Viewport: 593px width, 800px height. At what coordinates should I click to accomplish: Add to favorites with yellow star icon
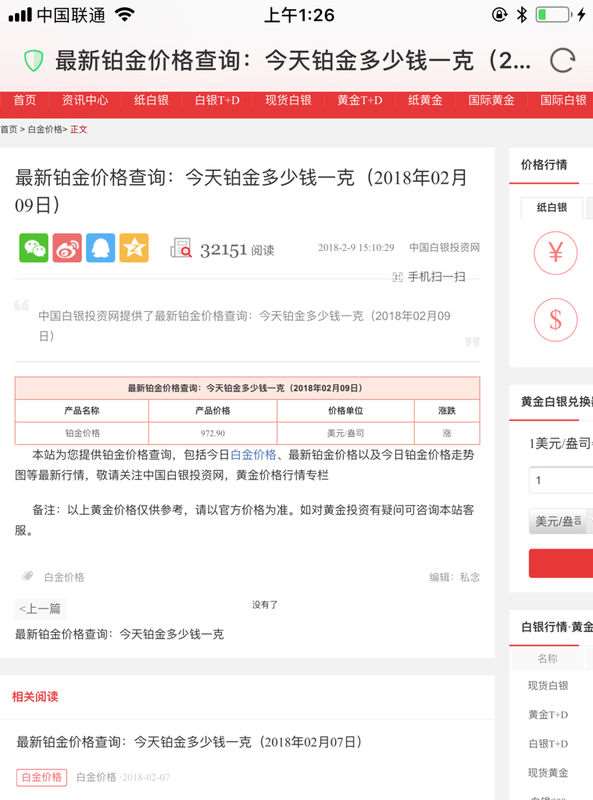[x=134, y=248]
